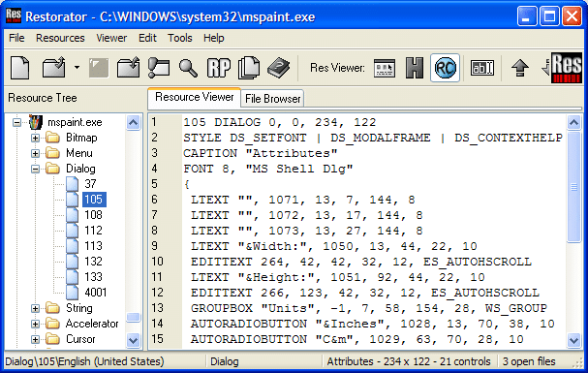Click the New file toolbar icon
Screen dimensions: 588x373
tap(20, 68)
